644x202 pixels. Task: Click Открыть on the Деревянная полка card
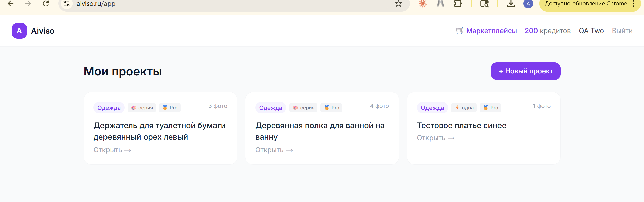click(274, 150)
